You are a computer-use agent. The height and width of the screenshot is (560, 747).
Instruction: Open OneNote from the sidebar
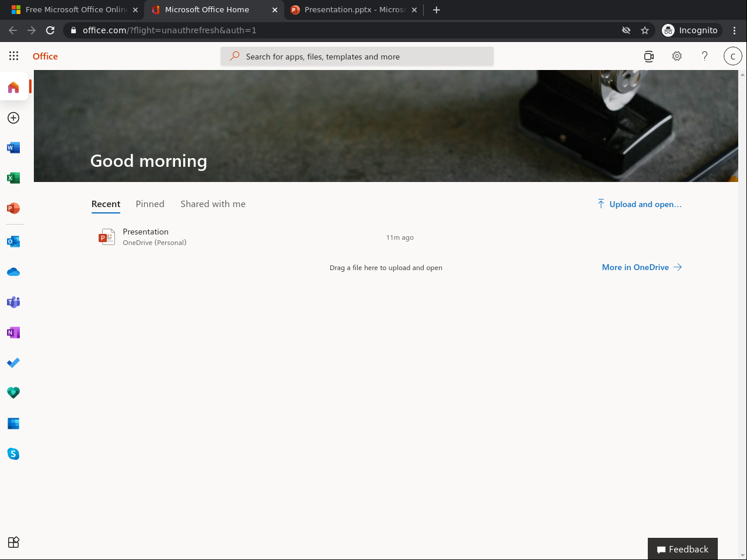pyautogui.click(x=13, y=332)
